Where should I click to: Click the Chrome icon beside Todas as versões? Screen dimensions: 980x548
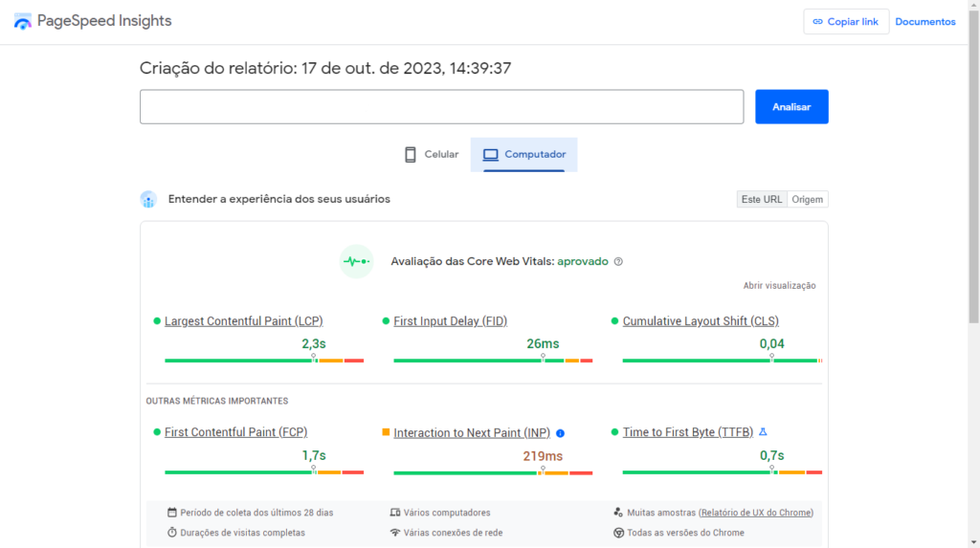pyautogui.click(x=618, y=533)
